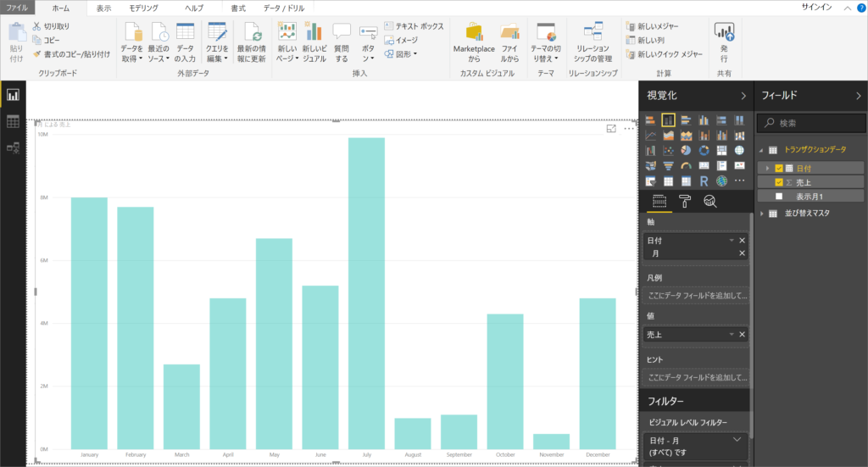Image resolution: width=868 pixels, height=467 pixels.
Task: Collapse the トランザクションデータ table
Action: point(761,150)
